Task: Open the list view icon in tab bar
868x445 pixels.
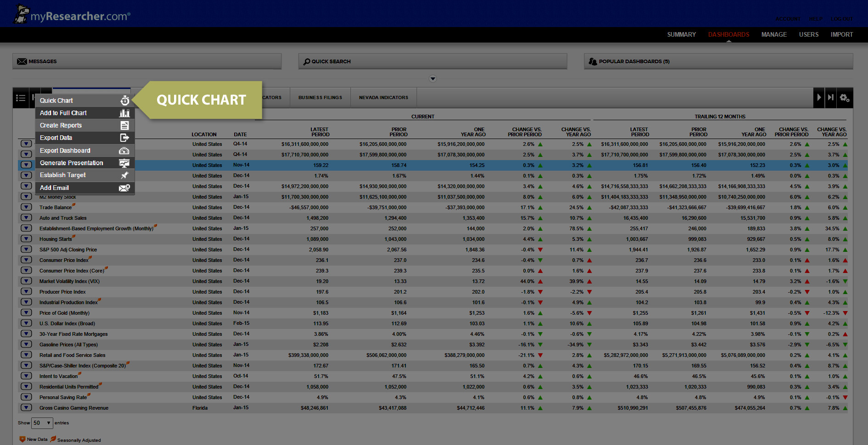Action: pyautogui.click(x=21, y=98)
